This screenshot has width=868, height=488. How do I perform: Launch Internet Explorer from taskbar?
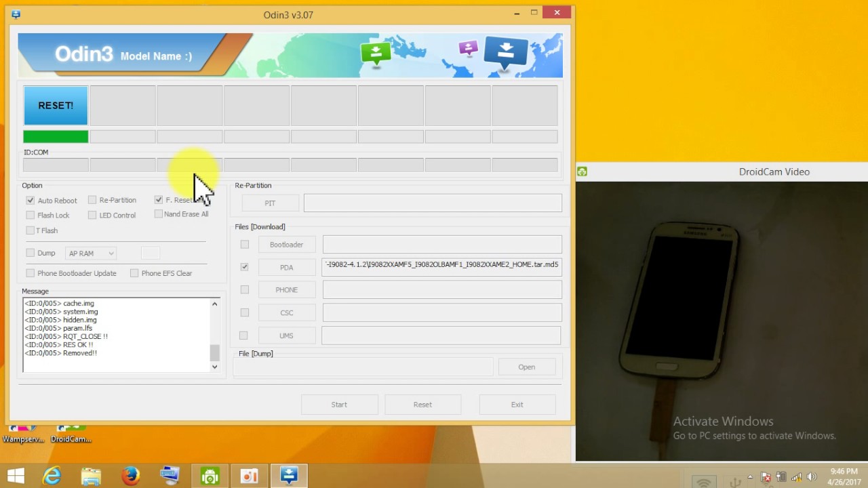[52, 476]
